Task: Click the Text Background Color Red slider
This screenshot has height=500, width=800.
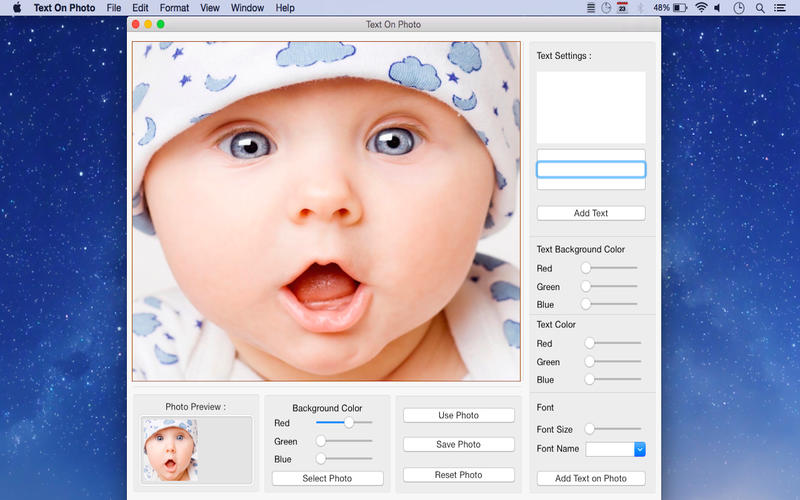Action: pos(609,268)
